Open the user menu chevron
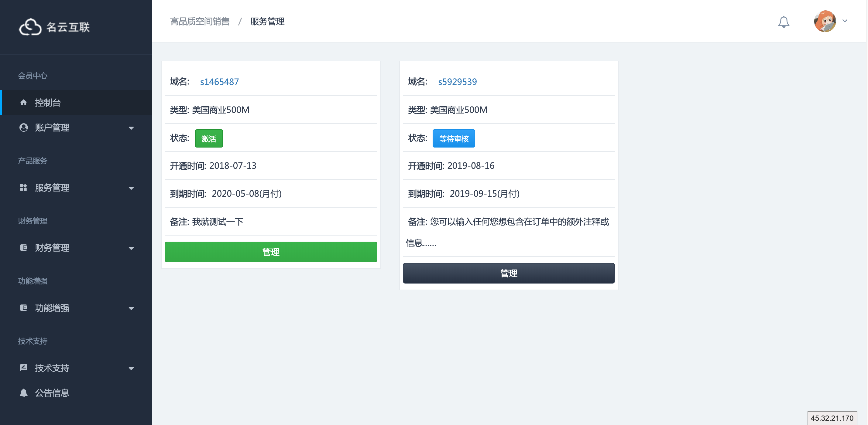The width and height of the screenshot is (868, 425). click(x=845, y=21)
